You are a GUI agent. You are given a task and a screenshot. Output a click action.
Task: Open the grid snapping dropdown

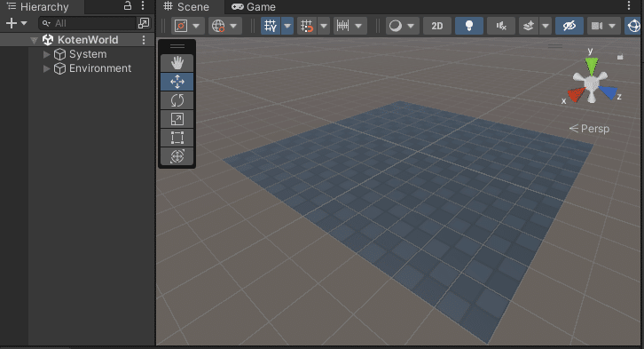pos(324,26)
